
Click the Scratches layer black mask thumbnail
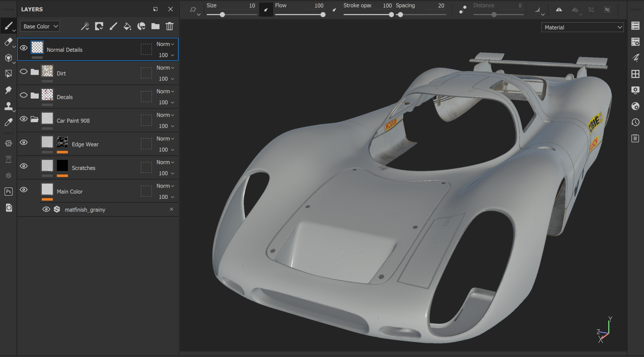pyautogui.click(x=62, y=165)
